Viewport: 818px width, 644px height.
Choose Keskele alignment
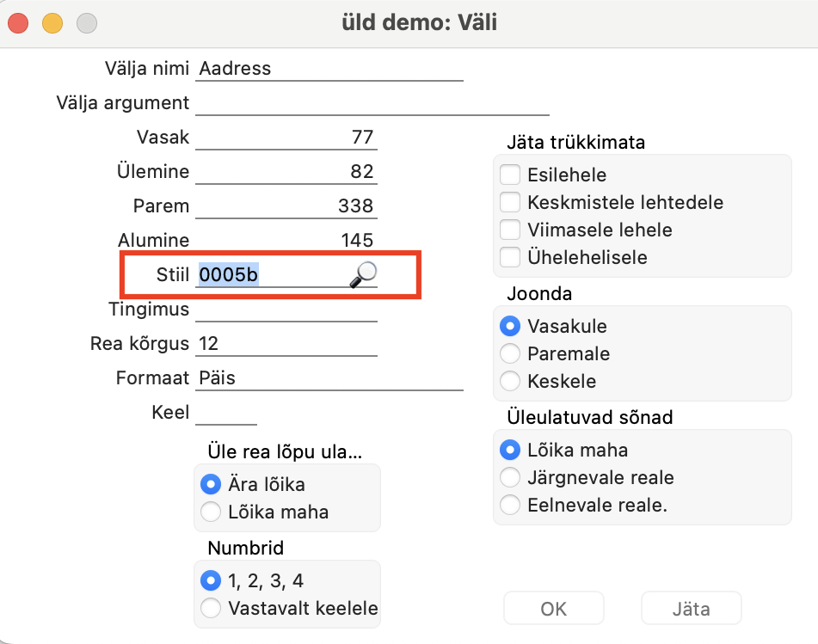pos(511,381)
